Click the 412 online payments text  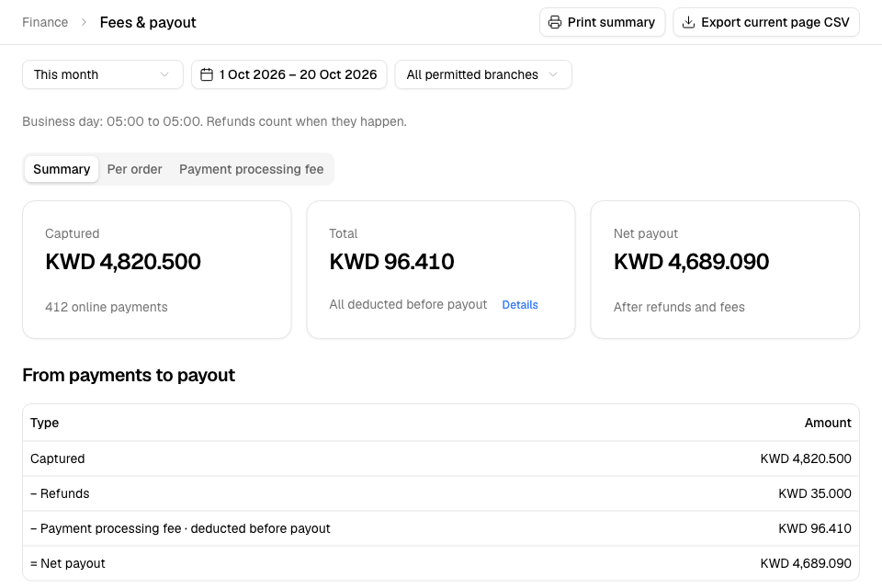click(x=107, y=307)
